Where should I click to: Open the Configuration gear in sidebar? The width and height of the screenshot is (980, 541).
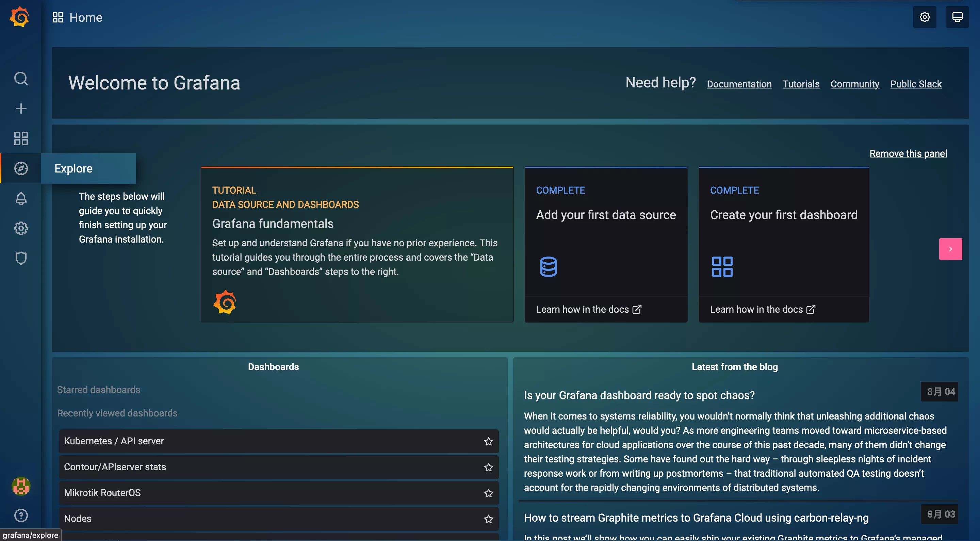(x=21, y=228)
